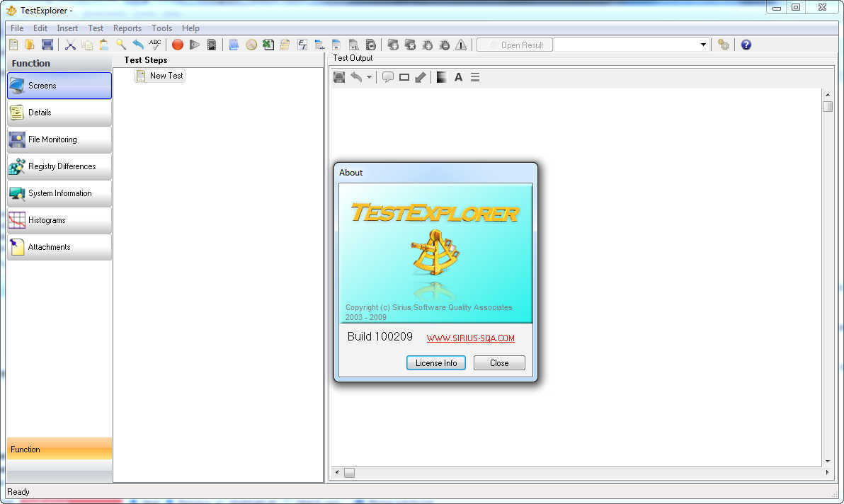The height and width of the screenshot is (504, 844).
Task: Click the warning triangle icon
Action: [x=461, y=45]
